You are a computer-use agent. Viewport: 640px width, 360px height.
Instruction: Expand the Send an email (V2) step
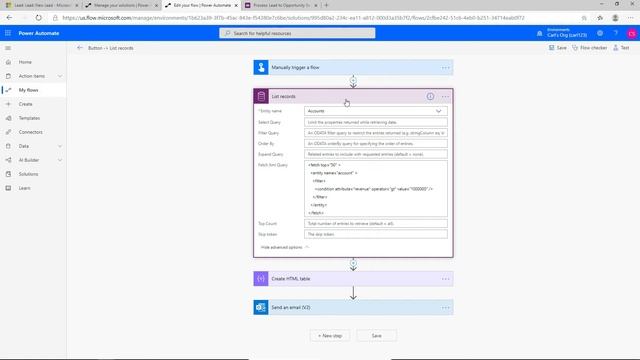tap(353, 307)
